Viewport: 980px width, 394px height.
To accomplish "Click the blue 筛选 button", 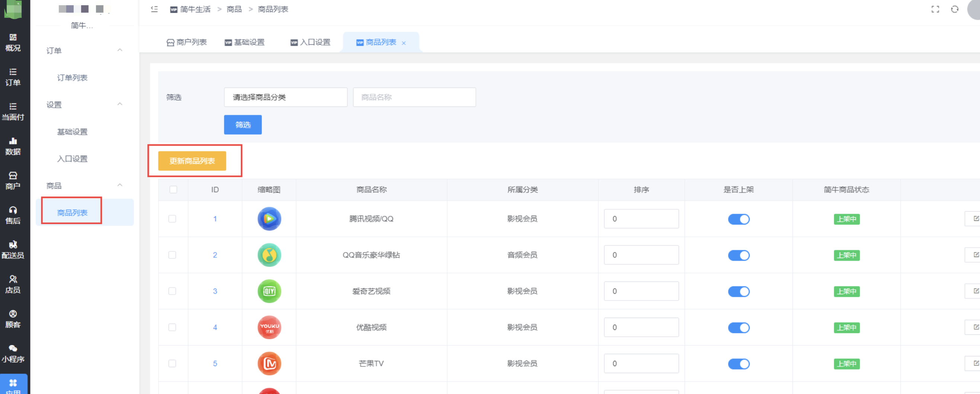I will tap(243, 124).
